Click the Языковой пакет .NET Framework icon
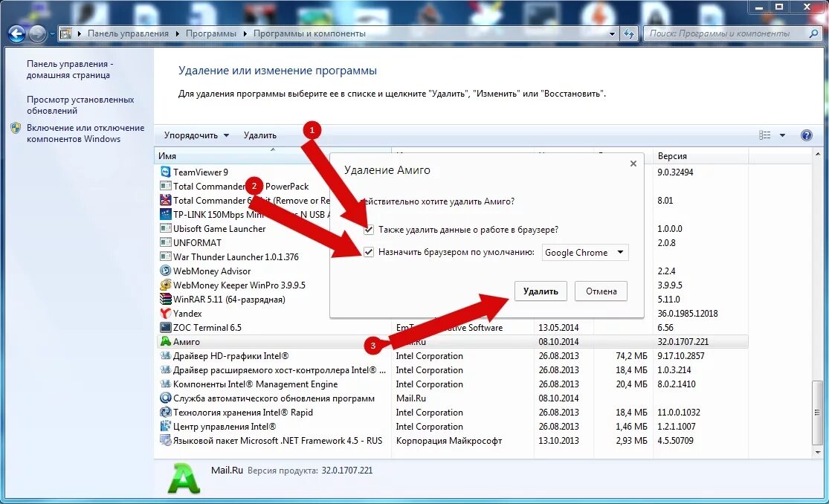 click(166, 440)
